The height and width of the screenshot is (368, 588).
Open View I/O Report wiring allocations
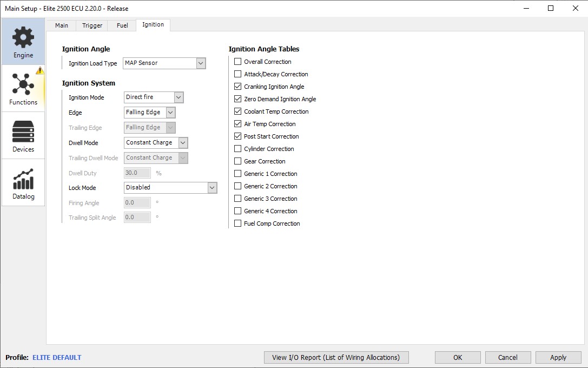[x=336, y=358]
